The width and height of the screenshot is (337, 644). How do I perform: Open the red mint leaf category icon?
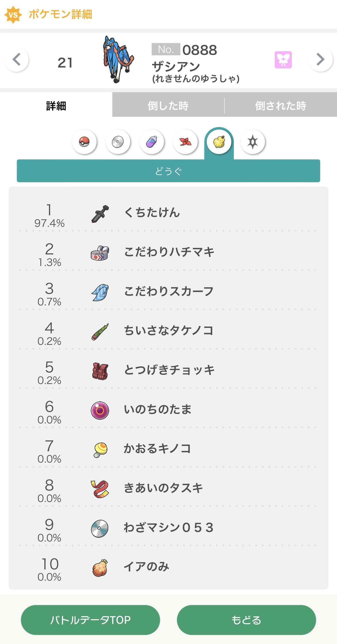[x=185, y=142]
